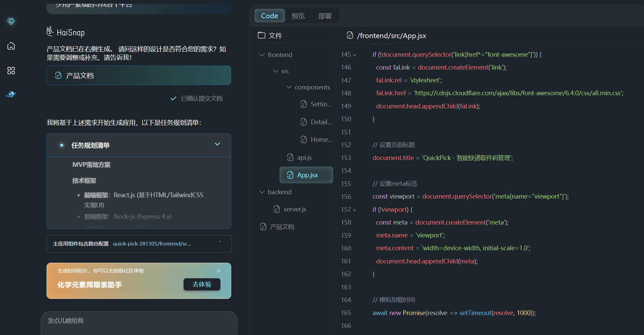Click the meta.content code line

[453, 248]
